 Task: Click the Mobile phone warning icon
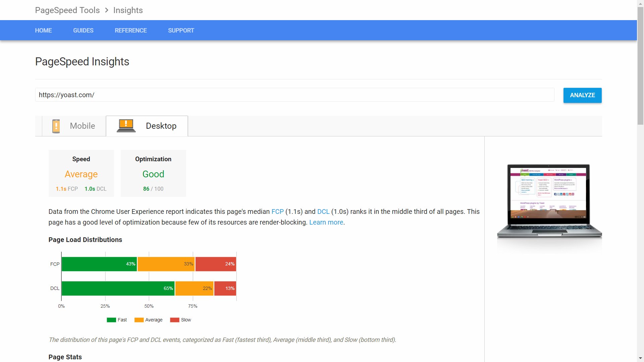coord(56,126)
